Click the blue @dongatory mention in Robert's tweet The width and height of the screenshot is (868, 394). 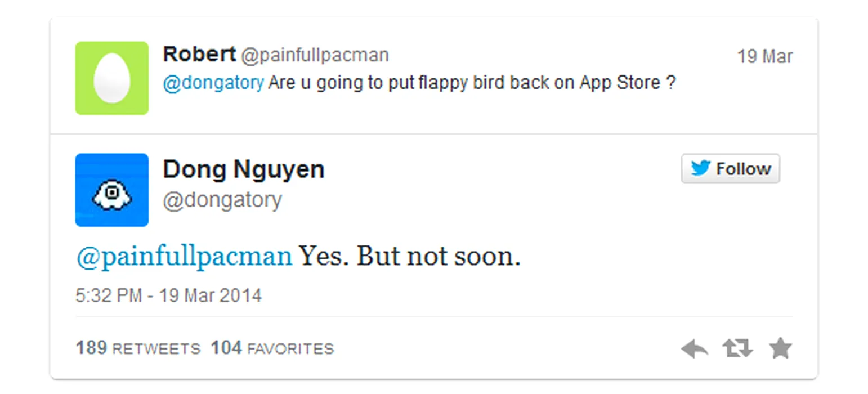point(213,83)
